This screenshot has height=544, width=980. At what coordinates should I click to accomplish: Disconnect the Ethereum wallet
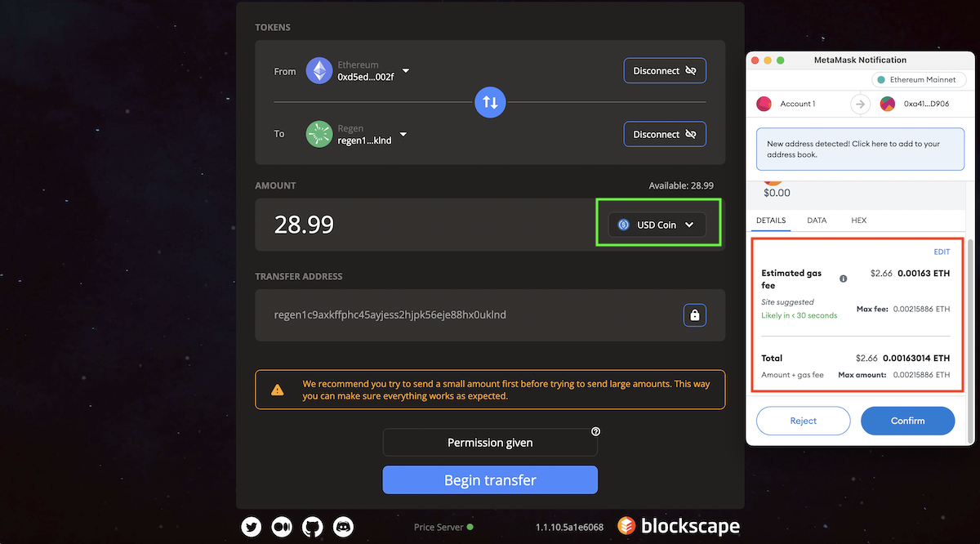pyautogui.click(x=665, y=71)
